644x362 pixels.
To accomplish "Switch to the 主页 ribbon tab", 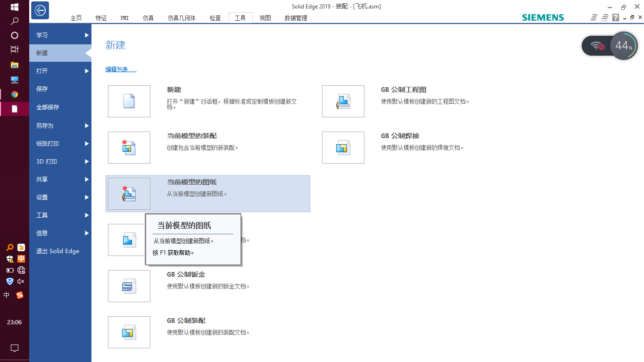I will pos(75,17).
